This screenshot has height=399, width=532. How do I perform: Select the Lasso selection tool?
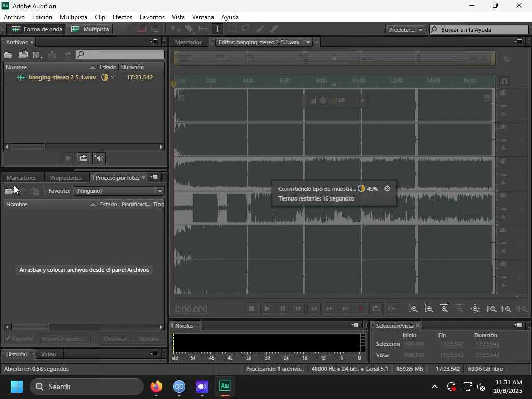[x=246, y=29]
